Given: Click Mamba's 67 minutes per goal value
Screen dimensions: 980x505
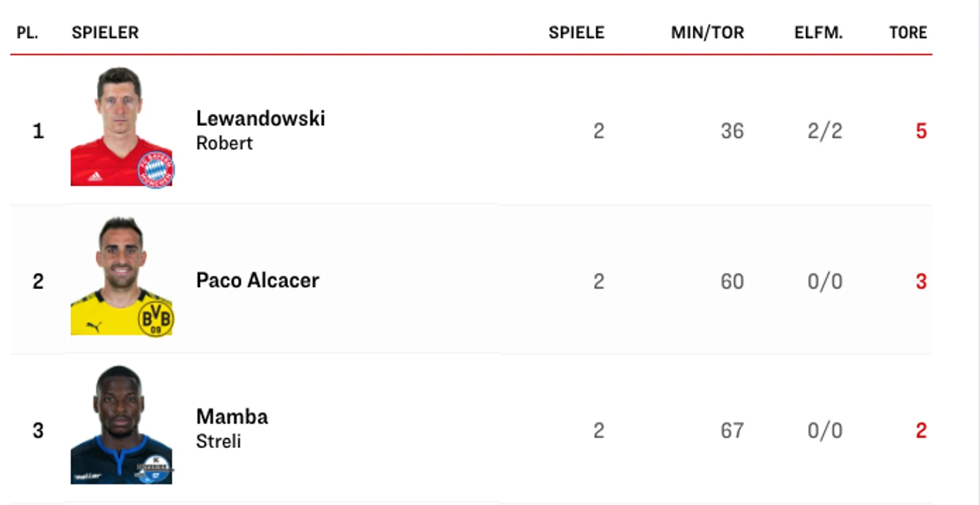Looking at the screenshot, I should (732, 430).
